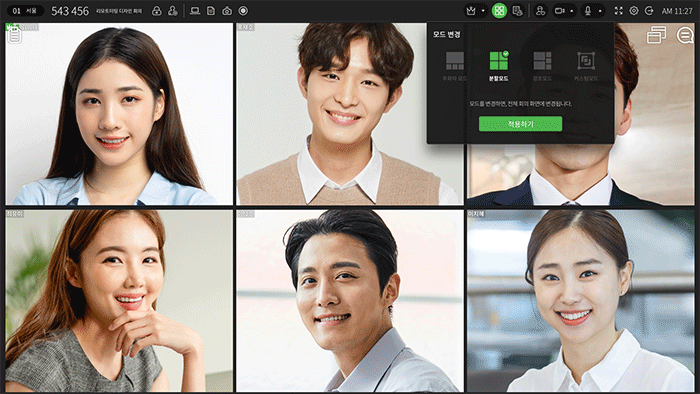Start screen sharing with laptop icon

click(x=195, y=11)
